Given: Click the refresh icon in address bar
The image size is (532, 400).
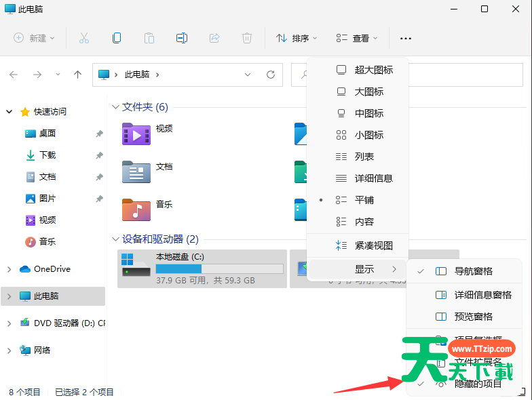Looking at the screenshot, I should click(x=270, y=75).
